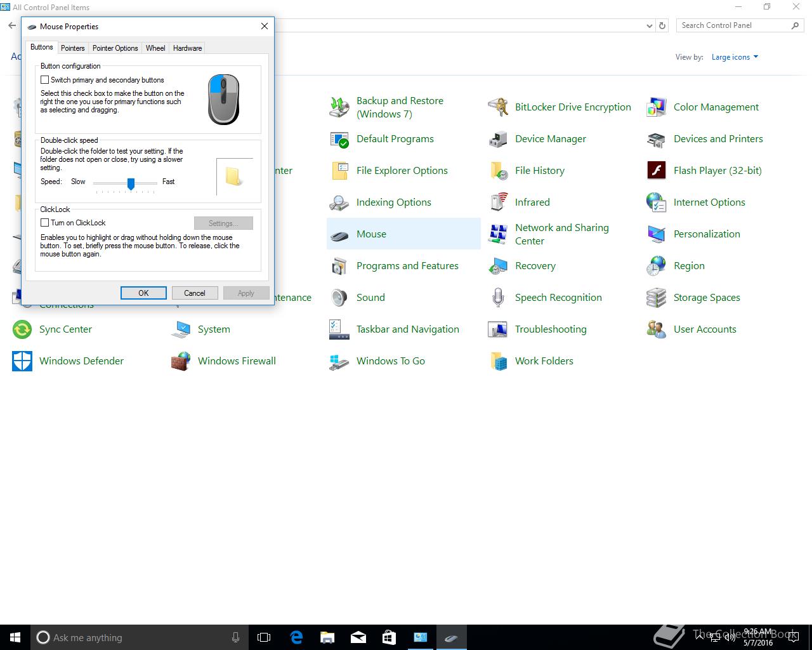This screenshot has height=650, width=812.
Task: Check Switch primary and secondary buttons
Action: pyautogui.click(x=44, y=80)
